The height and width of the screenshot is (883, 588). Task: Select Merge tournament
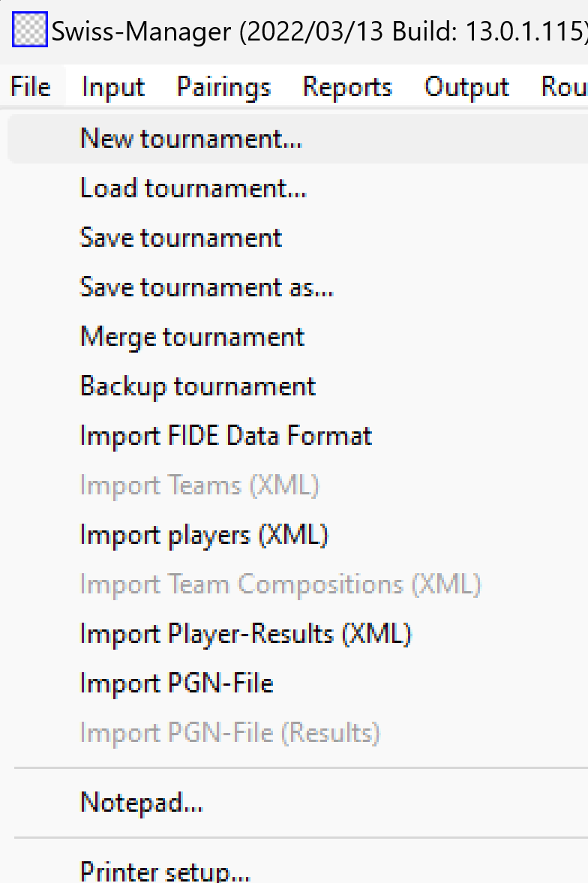[x=192, y=337]
